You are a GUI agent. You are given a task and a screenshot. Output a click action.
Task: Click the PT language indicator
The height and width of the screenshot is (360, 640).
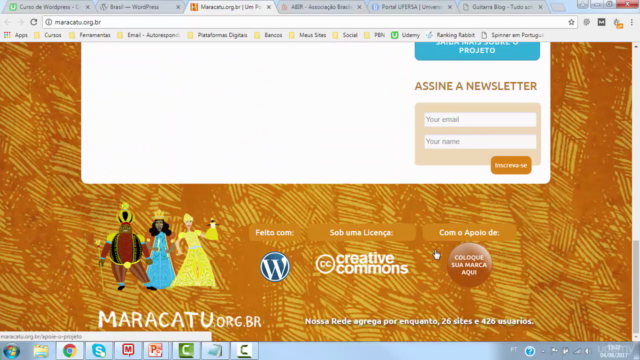pos(513,349)
